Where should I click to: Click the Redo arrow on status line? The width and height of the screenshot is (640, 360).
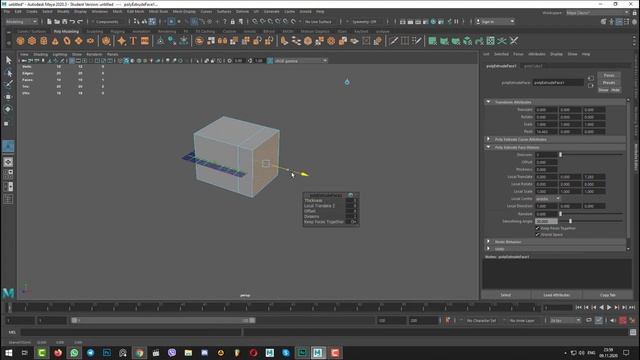coord(80,22)
